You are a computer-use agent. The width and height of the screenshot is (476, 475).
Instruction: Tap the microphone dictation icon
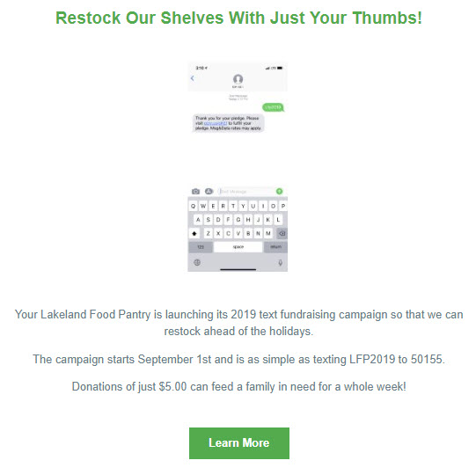280,262
